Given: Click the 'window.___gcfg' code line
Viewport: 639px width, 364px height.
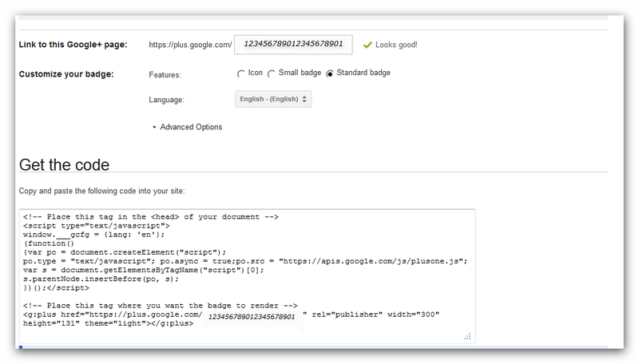Looking at the screenshot, I should coord(93,235).
